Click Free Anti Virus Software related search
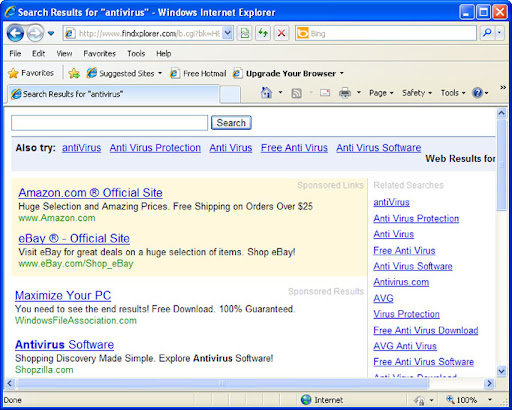 [x=423, y=362]
